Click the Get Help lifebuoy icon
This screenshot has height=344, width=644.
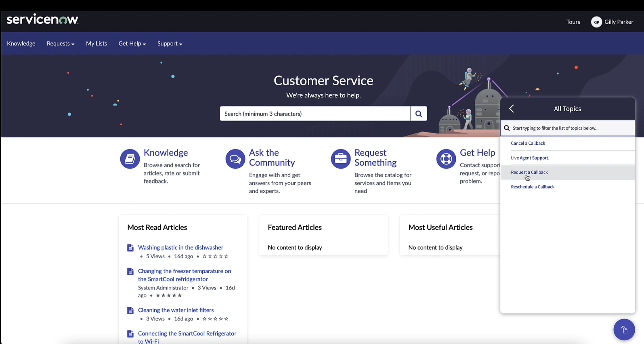pos(446,159)
